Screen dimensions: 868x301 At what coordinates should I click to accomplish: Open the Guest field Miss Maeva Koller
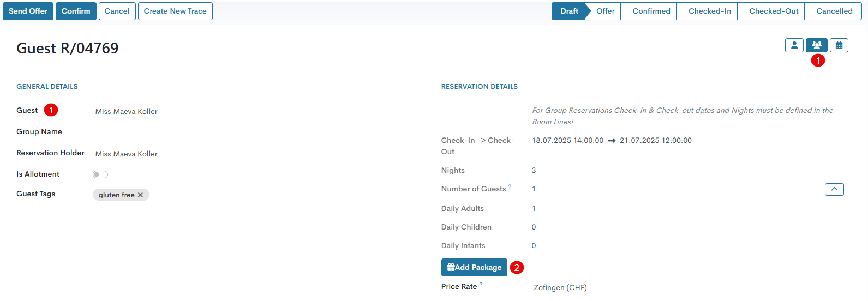pyautogui.click(x=126, y=112)
